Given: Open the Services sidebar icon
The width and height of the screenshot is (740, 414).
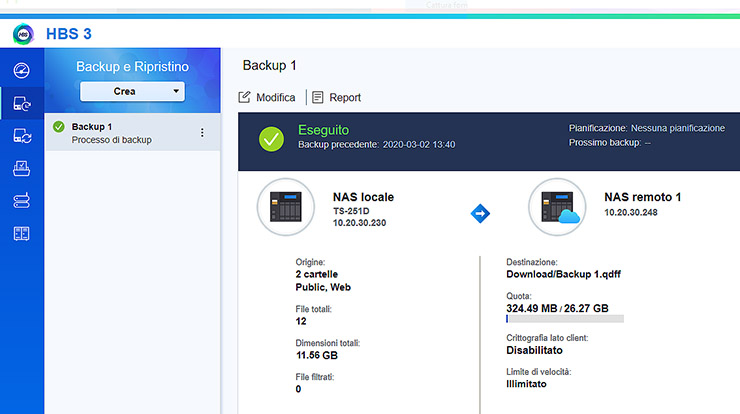Looking at the screenshot, I should (x=22, y=201).
